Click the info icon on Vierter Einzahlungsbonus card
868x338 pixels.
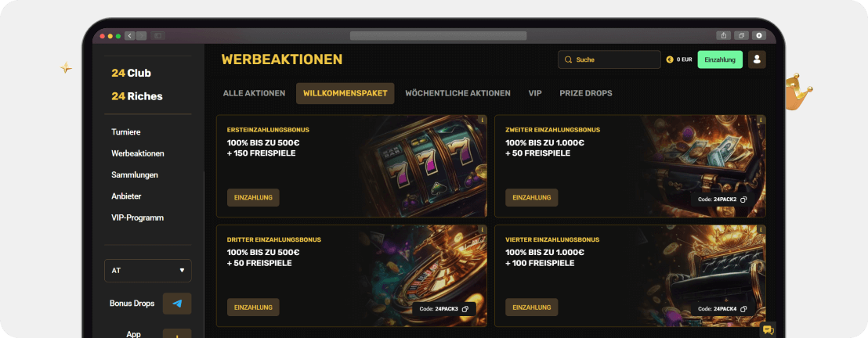761,228
